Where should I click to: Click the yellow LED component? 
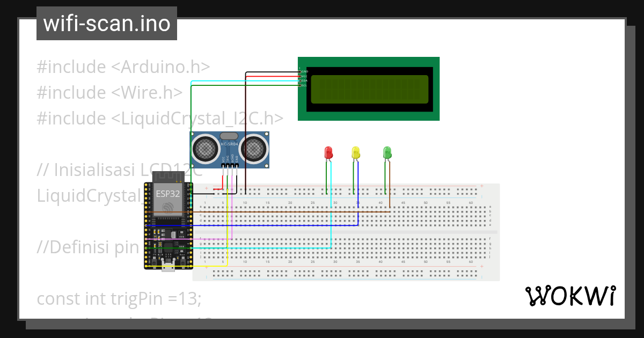point(356,153)
